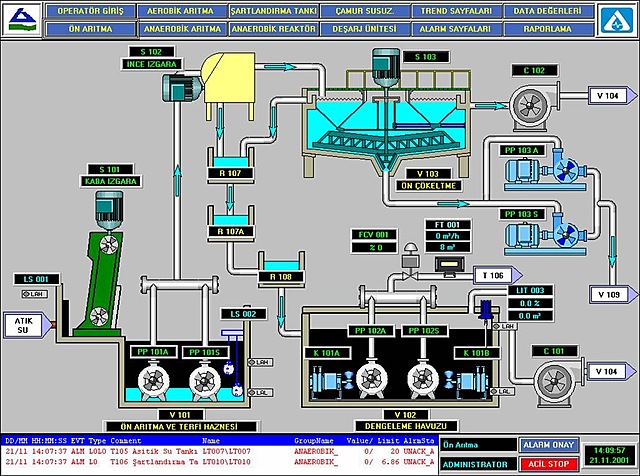Click the FCV 001 percent value field

click(x=374, y=247)
